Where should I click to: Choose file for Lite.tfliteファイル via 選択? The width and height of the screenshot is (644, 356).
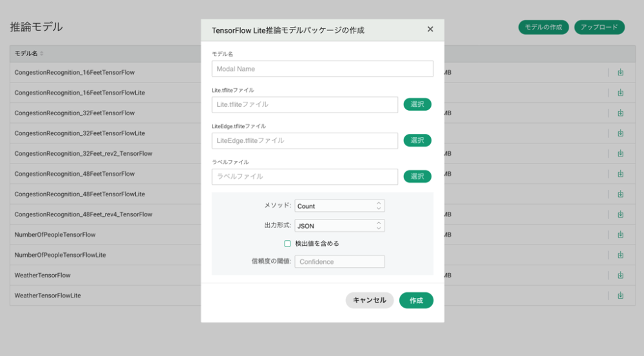(417, 104)
